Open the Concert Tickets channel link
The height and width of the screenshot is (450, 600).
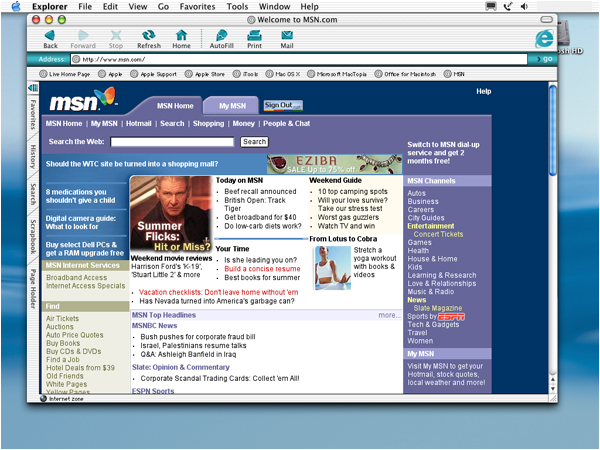click(439, 234)
